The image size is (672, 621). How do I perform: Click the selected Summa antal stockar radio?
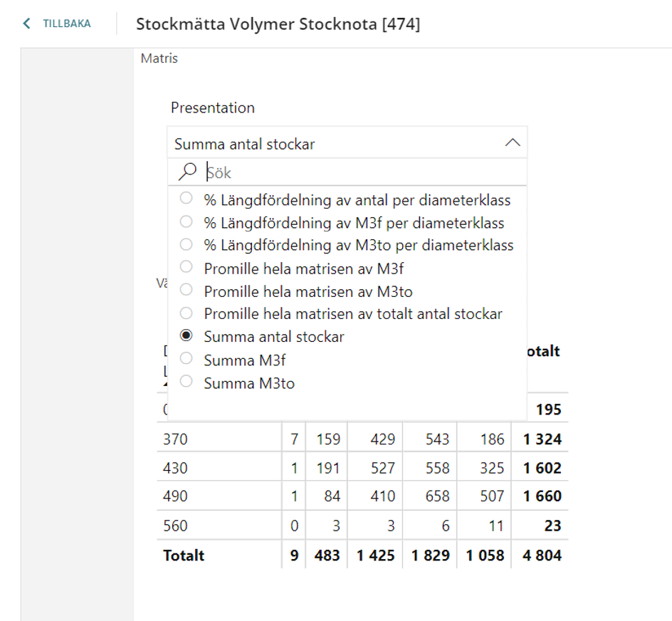[186, 335]
